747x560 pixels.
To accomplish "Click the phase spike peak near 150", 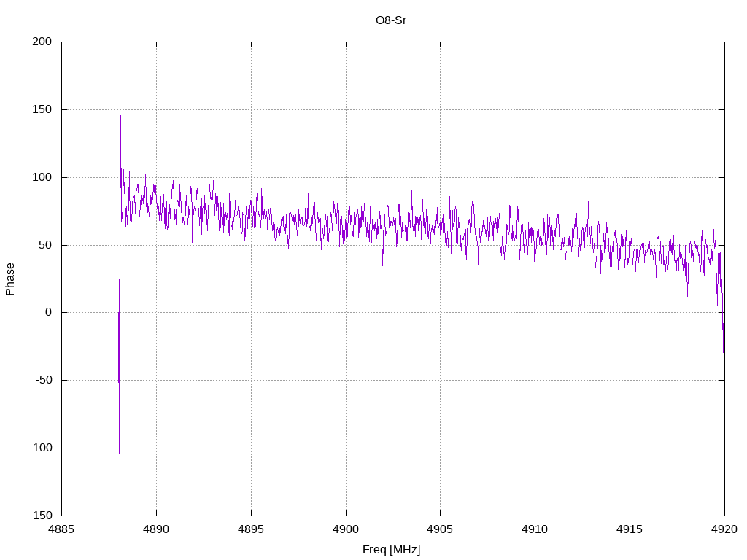I will (x=120, y=106).
